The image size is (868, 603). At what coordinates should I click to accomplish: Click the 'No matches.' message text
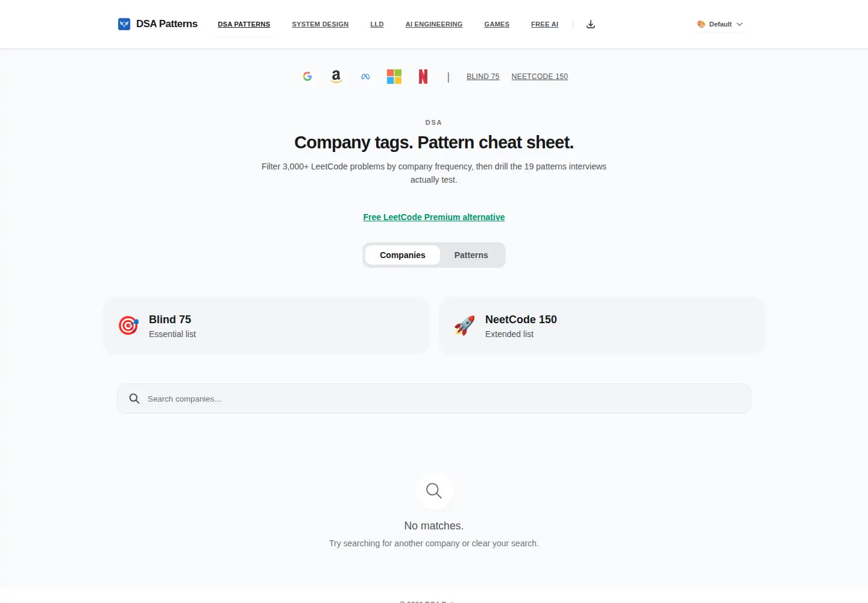tap(434, 526)
